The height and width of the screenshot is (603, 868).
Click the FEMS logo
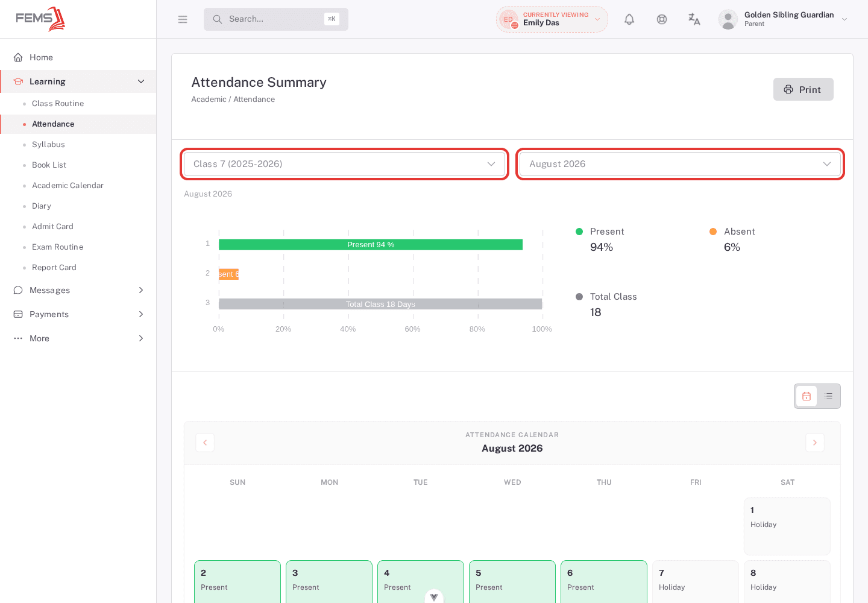tap(40, 19)
